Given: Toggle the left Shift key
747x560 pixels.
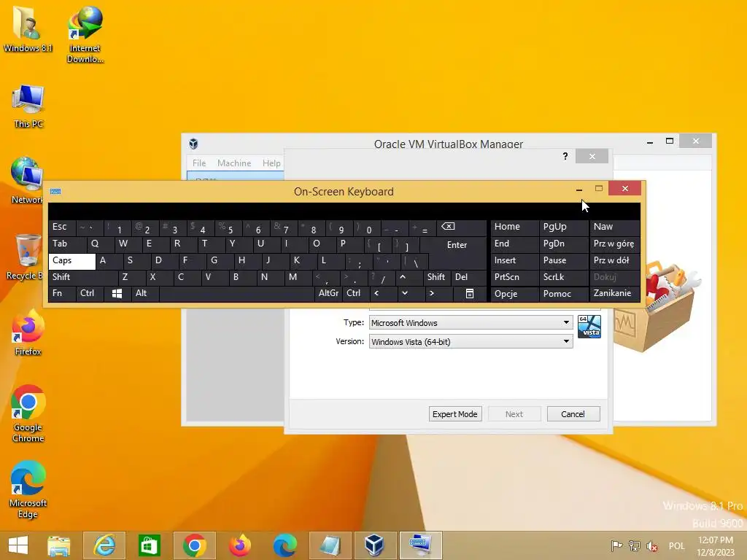Looking at the screenshot, I should pyautogui.click(x=83, y=277).
